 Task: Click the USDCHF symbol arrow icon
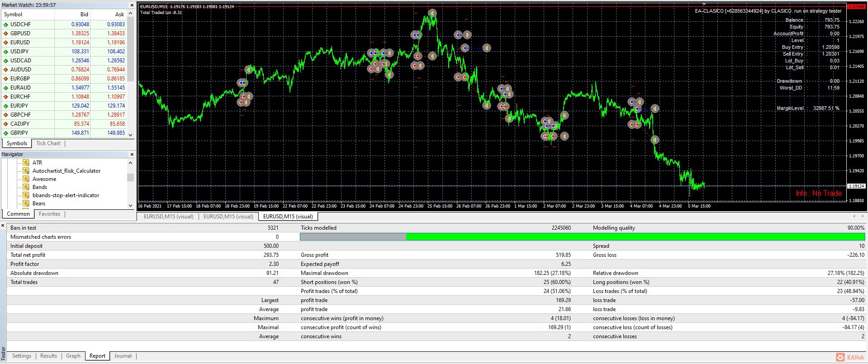coord(6,24)
